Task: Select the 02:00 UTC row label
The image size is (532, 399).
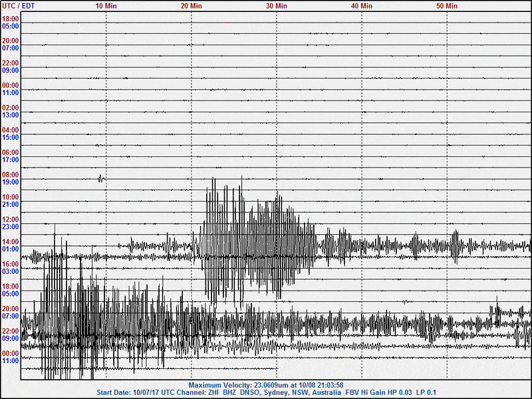Action: 10,108
